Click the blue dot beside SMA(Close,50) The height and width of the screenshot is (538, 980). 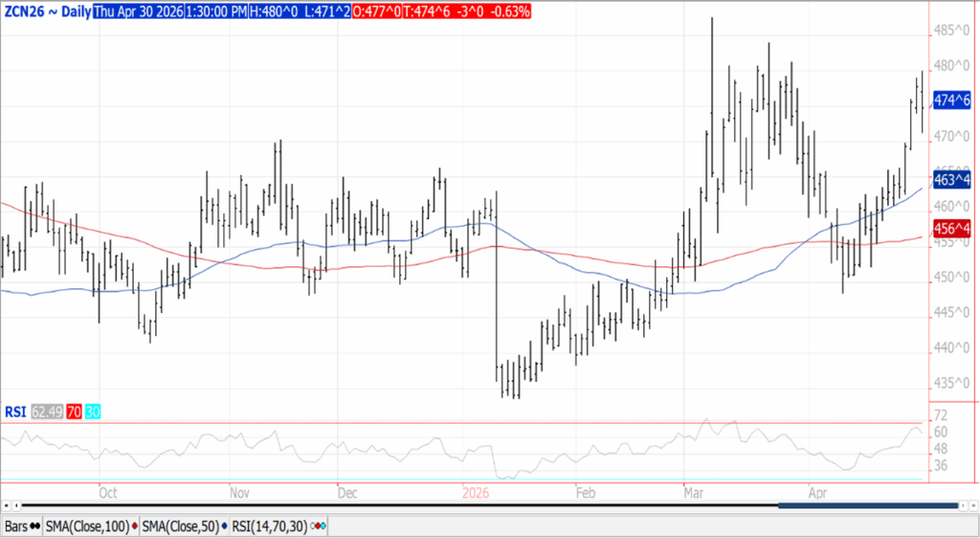tap(224, 527)
